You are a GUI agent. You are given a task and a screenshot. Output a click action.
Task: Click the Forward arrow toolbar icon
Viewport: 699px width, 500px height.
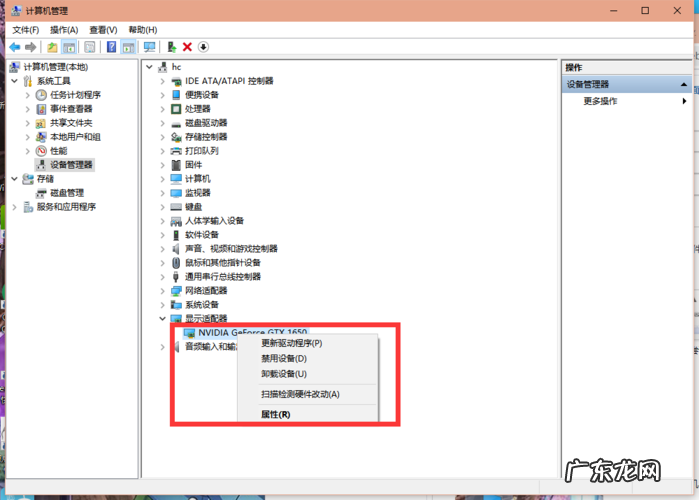pos(31,47)
